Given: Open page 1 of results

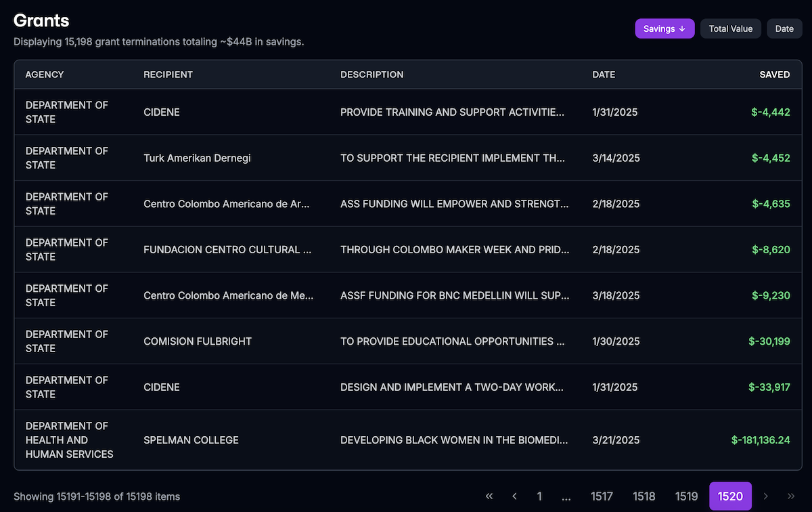Looking at the screenshot, I should click(x=539, y=496).
